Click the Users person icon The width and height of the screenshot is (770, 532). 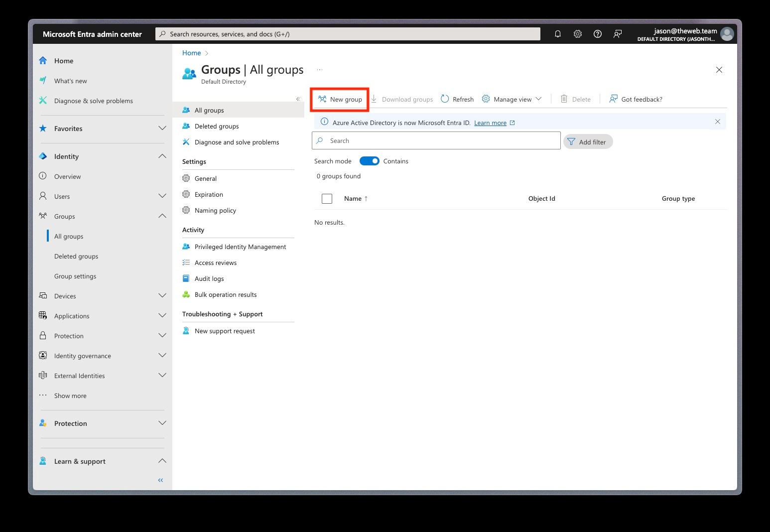pyautogui.click(x=43, y=196)
